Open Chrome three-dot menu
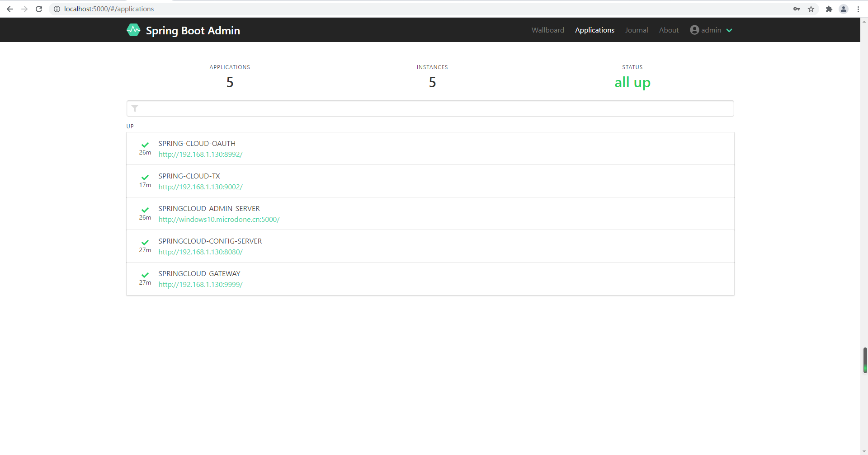Screen dimensions: 868x455 [858, 9]
